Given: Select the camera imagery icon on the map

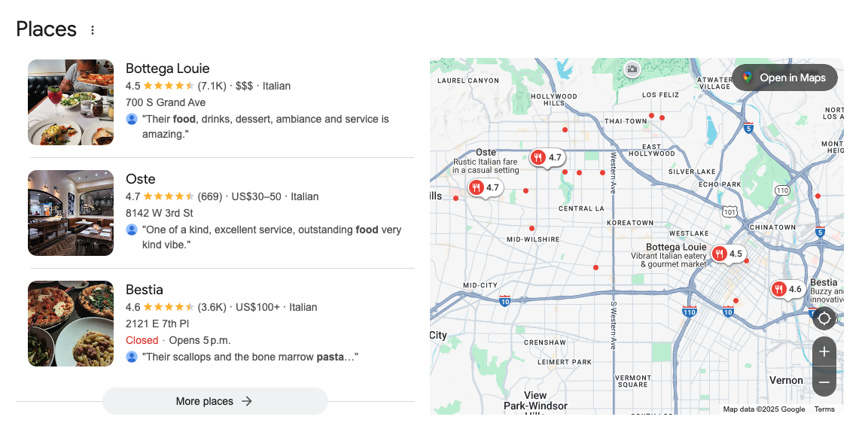Looking at the screenshot, I should (x=632, y=70).
